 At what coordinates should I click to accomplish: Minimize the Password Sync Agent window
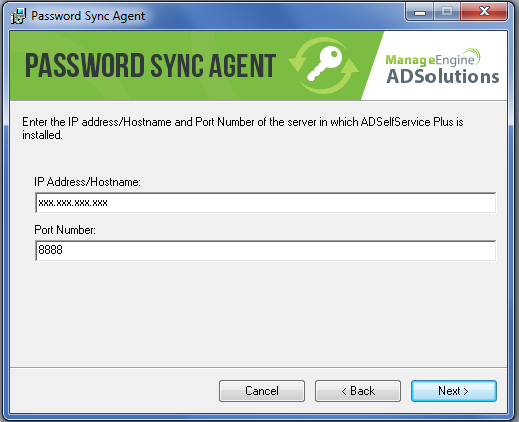tap(420, 12)
